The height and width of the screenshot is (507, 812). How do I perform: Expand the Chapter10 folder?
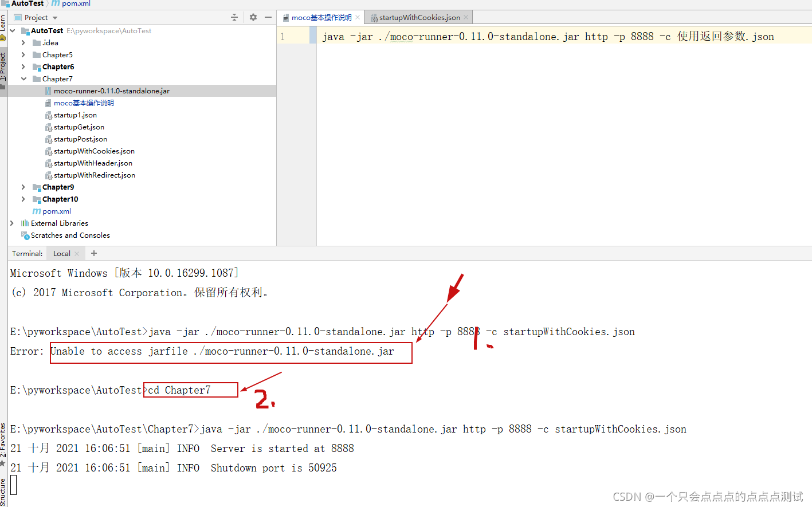[x=23, y=199]
